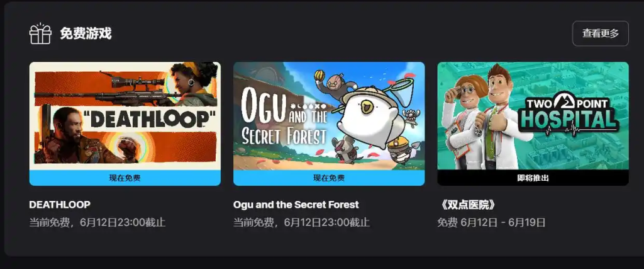Open the DEATHLOOP title link below the cover

pos(60,204)
